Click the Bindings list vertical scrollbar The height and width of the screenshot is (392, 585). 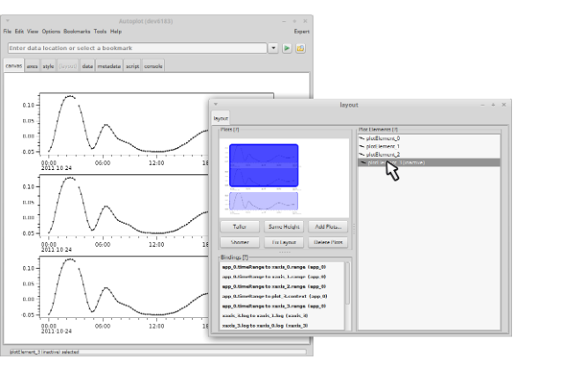348,284
